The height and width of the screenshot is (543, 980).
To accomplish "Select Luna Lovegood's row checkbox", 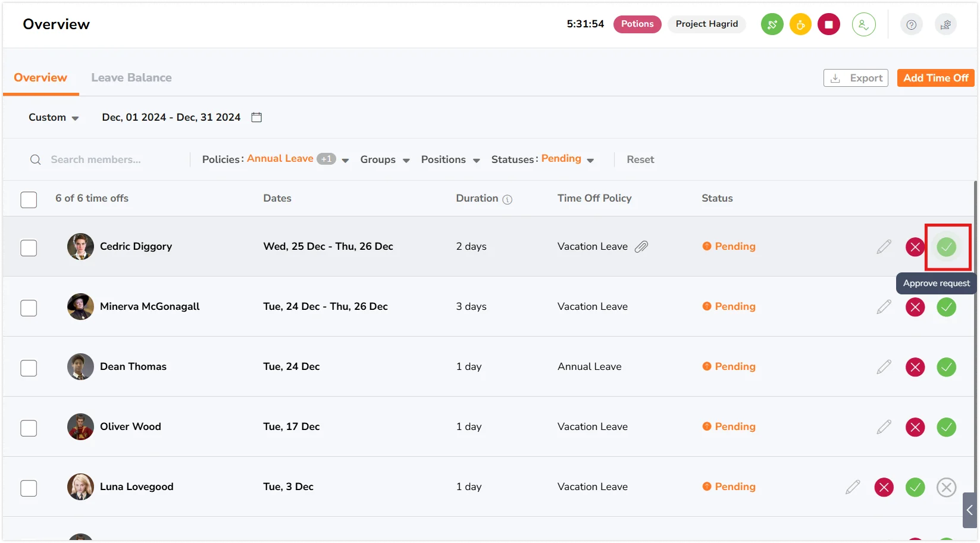I will coord(29,488).
